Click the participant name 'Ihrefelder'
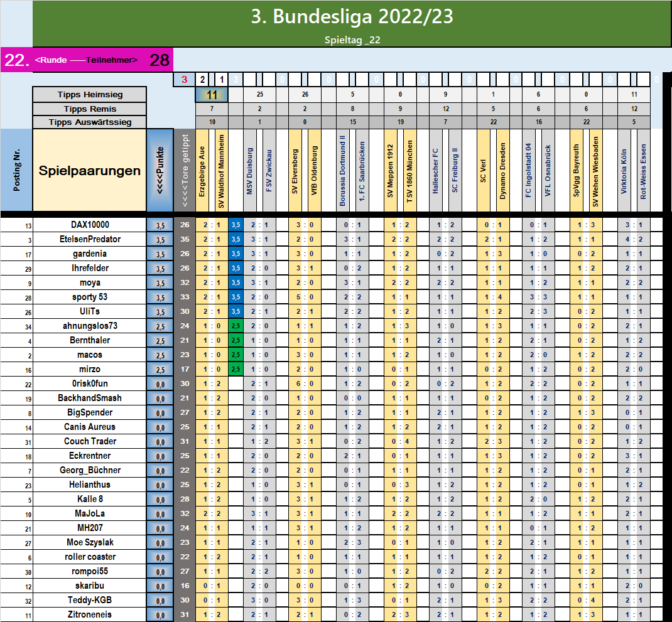This screenshot has width=672, height=622. click(90, 268)
